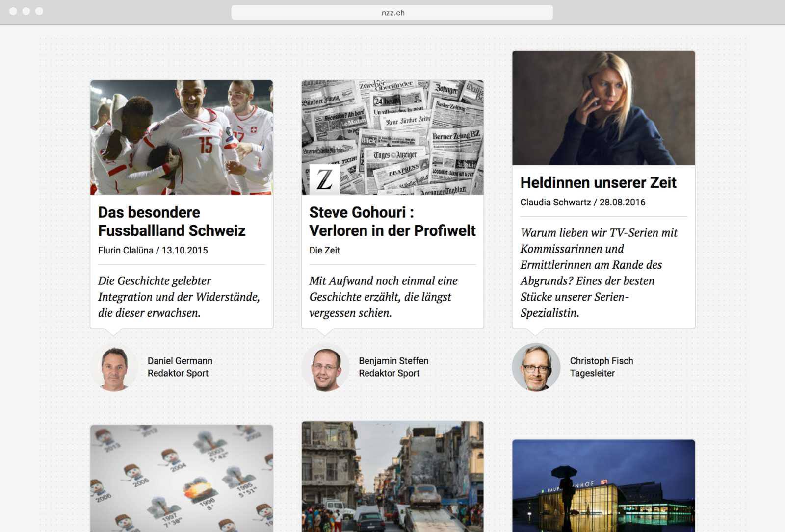Click byline 'Claudia Schwartz / 28.08.2016'

pyautogui.click(x=582, y=202)
